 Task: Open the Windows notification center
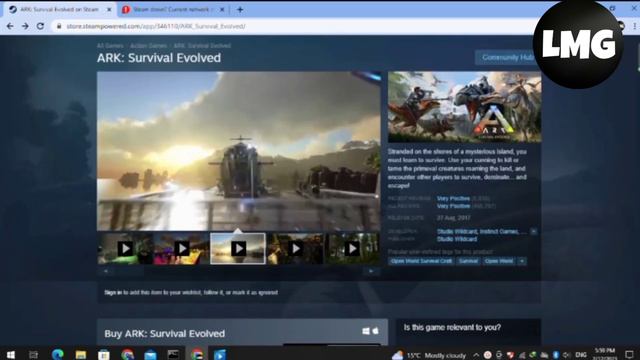point(629,355)
